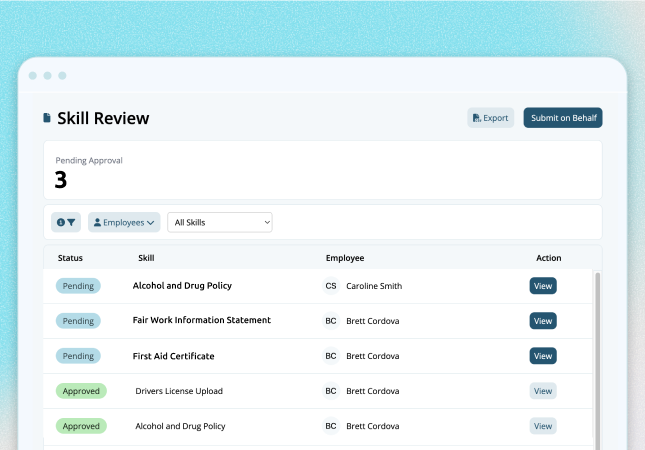Click BC avatar in First Aid Certificate row
Screen dimensions: 645x450
[x=331, y=356]
